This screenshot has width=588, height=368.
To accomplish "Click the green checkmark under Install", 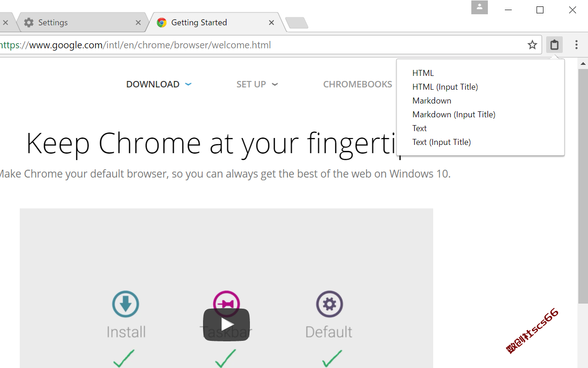I will 124,358.
